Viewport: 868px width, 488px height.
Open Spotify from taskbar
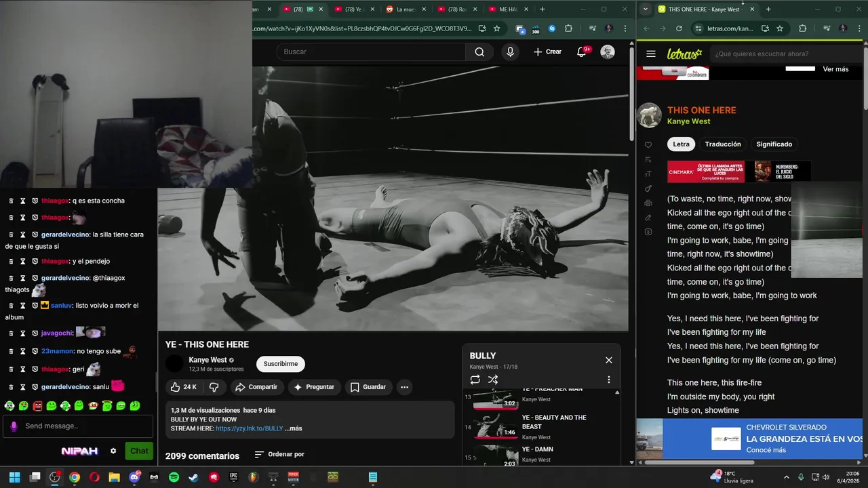coord(174,477)
